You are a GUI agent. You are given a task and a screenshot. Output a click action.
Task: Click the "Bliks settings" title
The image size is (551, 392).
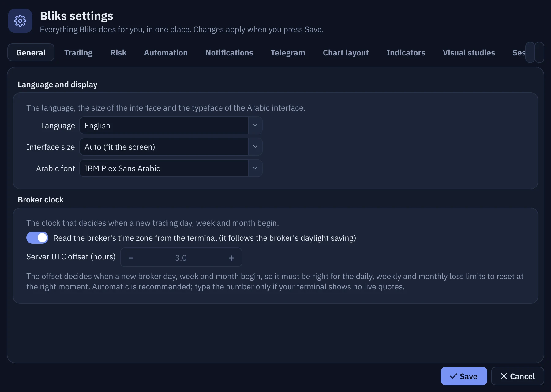[x=77, y=16]
